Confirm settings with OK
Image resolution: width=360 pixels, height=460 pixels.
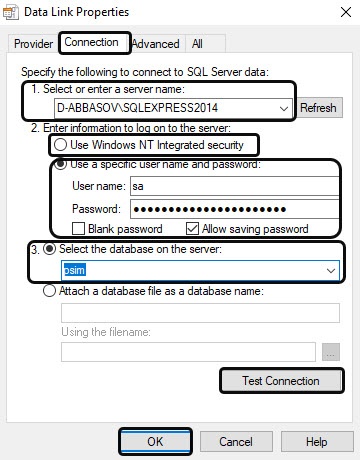coord(155,442)
